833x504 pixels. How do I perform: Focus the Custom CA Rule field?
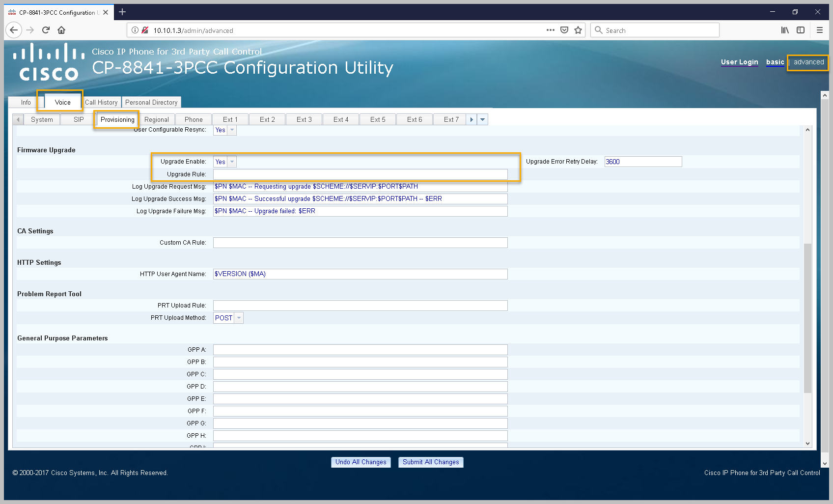[360, 243]
